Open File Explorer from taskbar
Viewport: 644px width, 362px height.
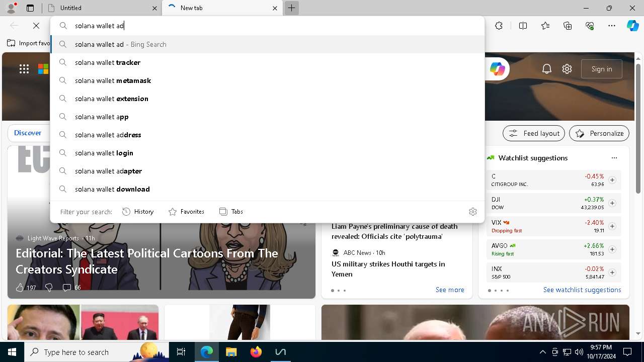[231, 352]
